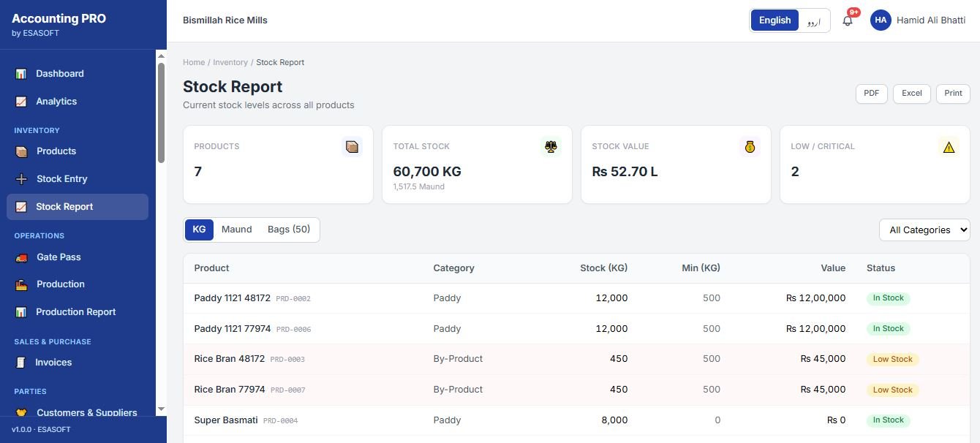
Task: Open the notifications bell icon
Action: click(x=848, y=20)
